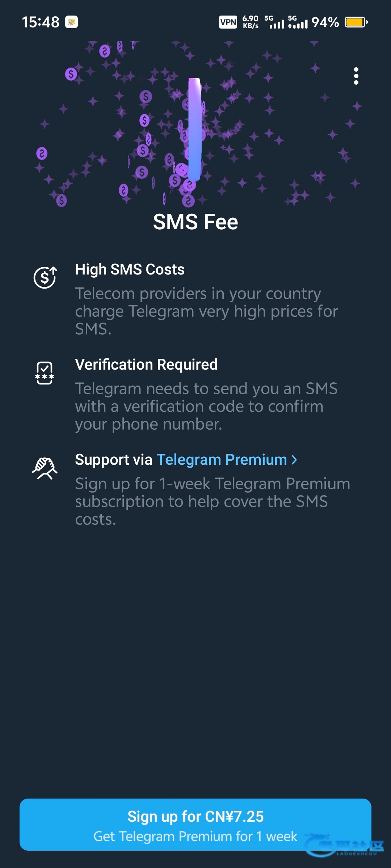Image resolution: width=391 pixels, height=868 pixels.
Task: Tap the animated purple coin graphic
Action: 195,129
